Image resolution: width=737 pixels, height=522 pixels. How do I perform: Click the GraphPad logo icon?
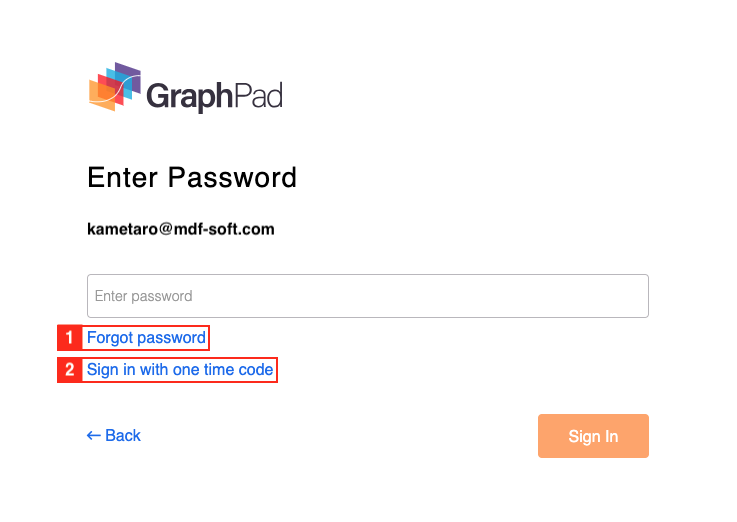pos(114,87)
